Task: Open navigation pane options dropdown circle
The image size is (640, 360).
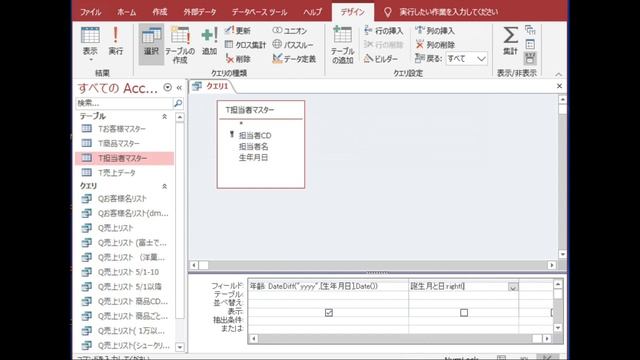Action: point(167,87)
